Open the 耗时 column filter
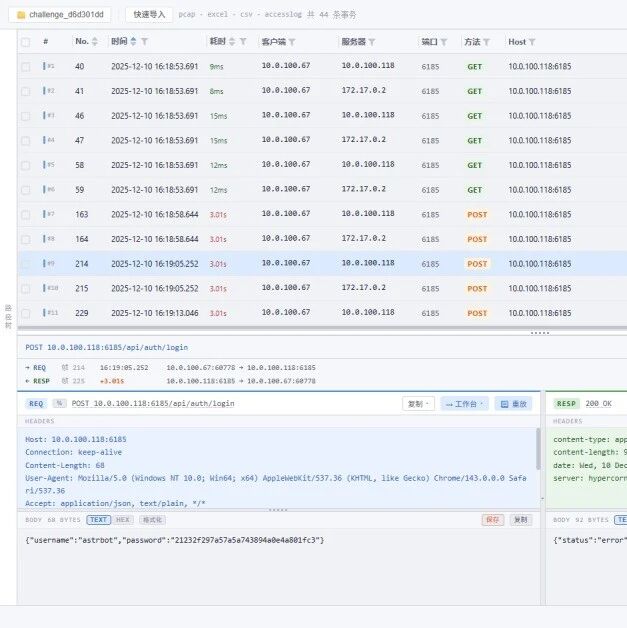The height and width of the screenshot is (628, 627). click(243, 41)
